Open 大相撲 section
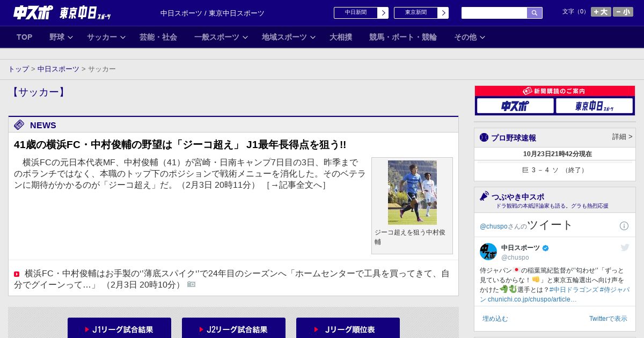644x338 pixels. pos(341,37)
